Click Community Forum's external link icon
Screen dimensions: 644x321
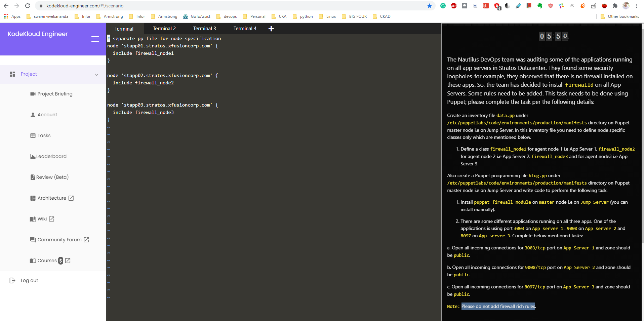(x=86, y=240)
